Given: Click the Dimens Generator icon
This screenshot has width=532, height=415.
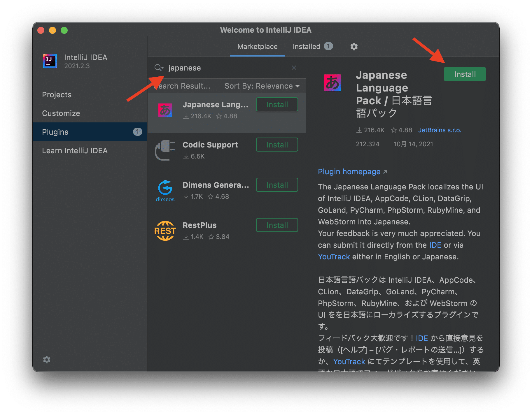Looking at the screenshot, I should pyautogui.click(x=165, y=190).
